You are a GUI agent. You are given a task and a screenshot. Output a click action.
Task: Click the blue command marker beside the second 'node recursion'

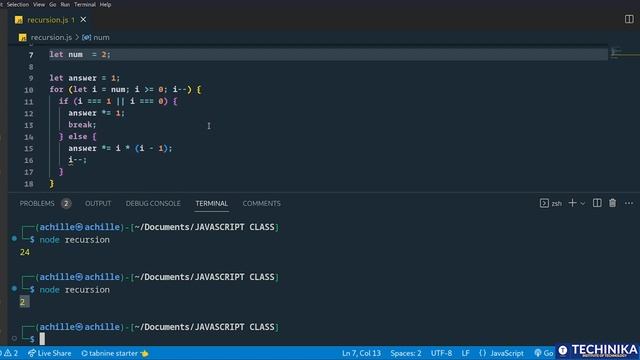(14, 288)
